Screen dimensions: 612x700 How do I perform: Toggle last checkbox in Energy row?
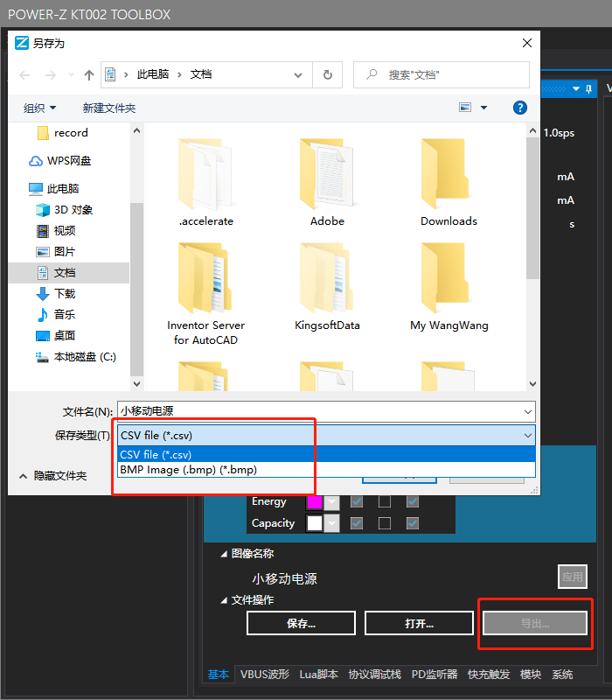(x=413, y=501)
